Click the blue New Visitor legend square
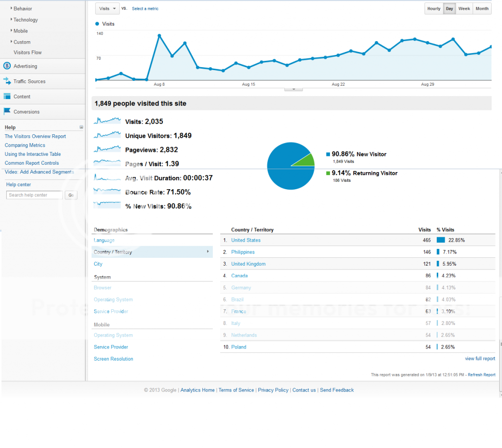The image size is (502, 448). [x=328, y=154]
